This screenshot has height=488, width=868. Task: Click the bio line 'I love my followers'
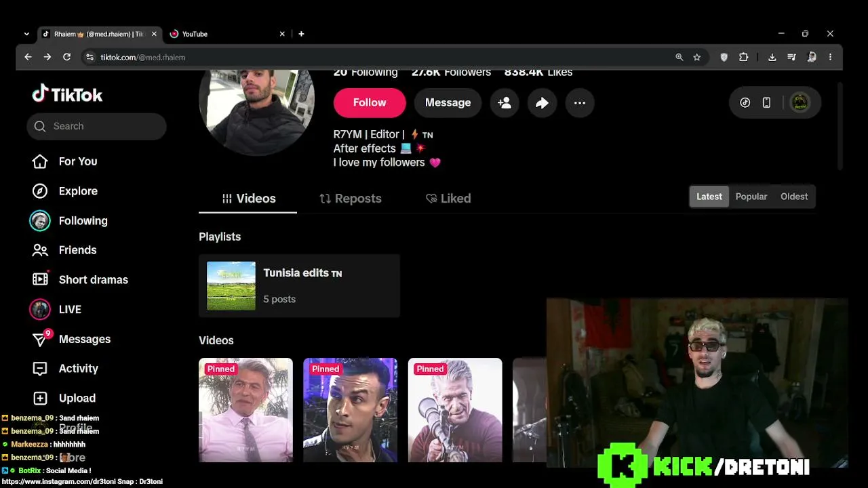coord(387,163)
